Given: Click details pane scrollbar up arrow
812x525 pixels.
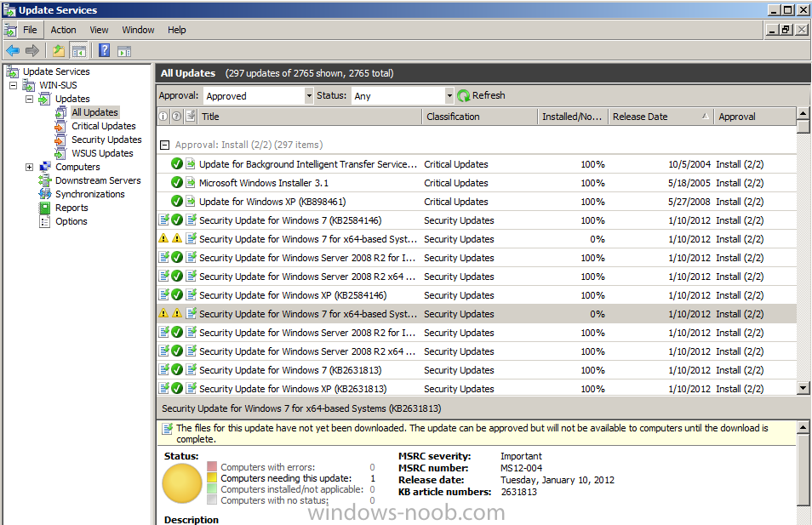Looking at the screenshot, I should coord(803,428).
